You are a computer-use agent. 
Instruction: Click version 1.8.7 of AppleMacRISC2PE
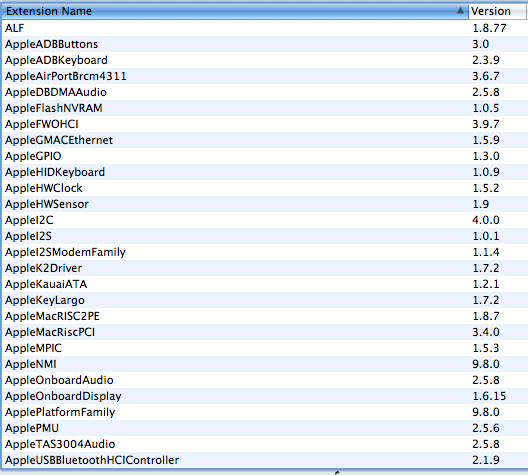click(x=486, y=316)
